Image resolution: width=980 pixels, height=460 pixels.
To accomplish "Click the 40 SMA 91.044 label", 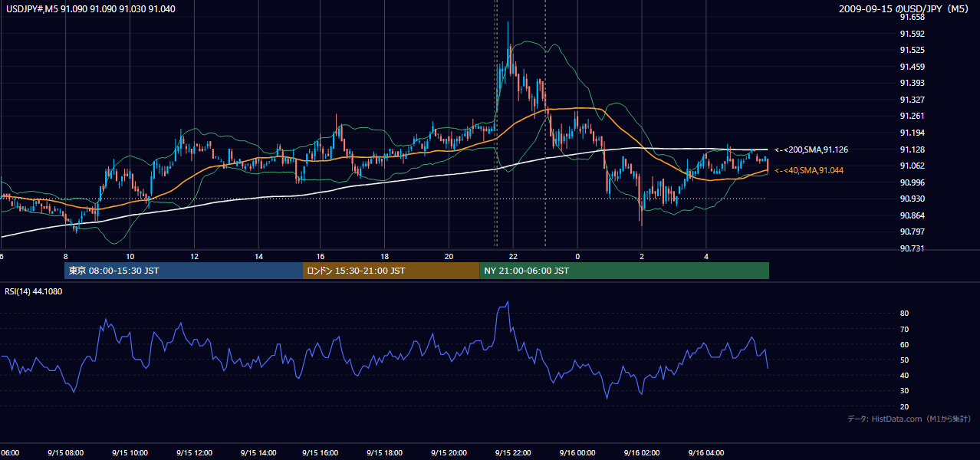I will pos(809,170).
